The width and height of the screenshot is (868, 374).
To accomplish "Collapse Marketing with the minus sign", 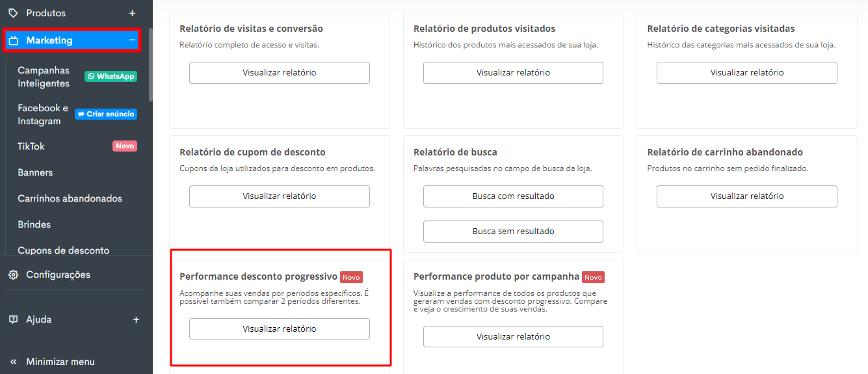I will [x=133, y=40].
